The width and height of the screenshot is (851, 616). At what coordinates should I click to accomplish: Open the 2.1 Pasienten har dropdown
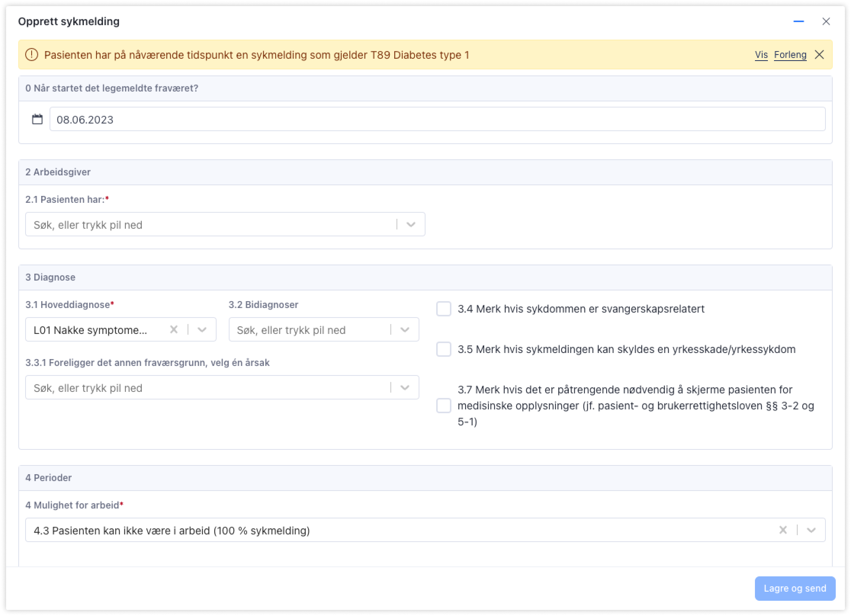(225, 225)
